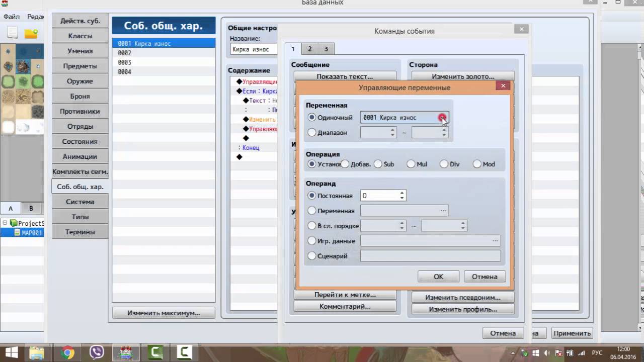Select the Div operation radio button
The height and width of the screenshot is (362, 644).
[444, 164]
